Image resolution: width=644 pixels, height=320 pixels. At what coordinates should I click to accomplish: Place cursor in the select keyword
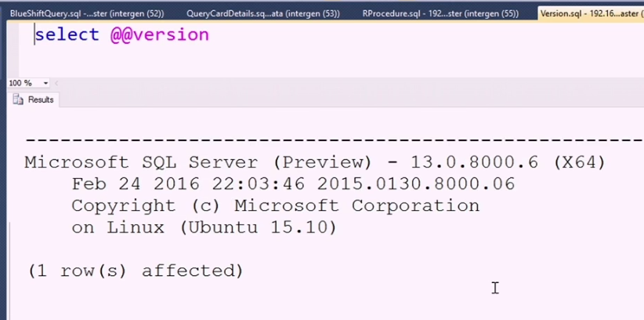coord(66,35)
